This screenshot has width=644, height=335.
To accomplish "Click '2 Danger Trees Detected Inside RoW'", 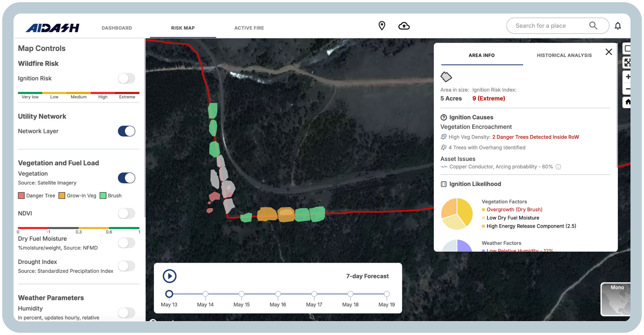I will pos(536,137).
